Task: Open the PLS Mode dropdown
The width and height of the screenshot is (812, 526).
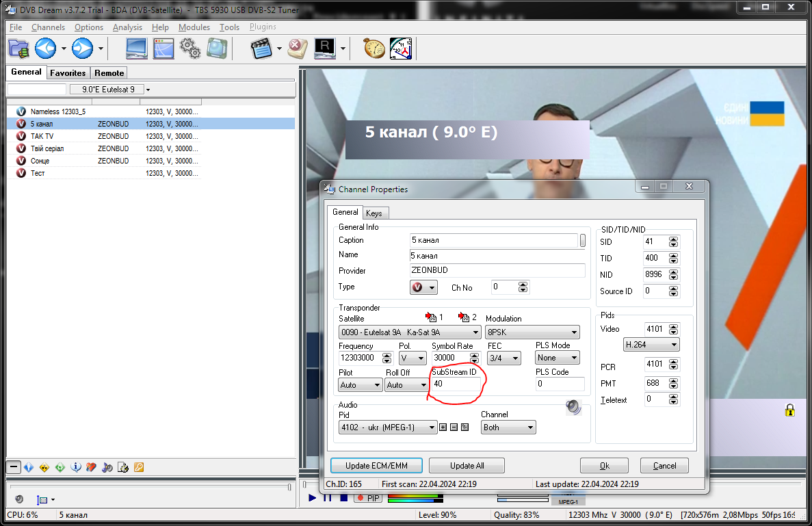Action: tap(558, 358)
